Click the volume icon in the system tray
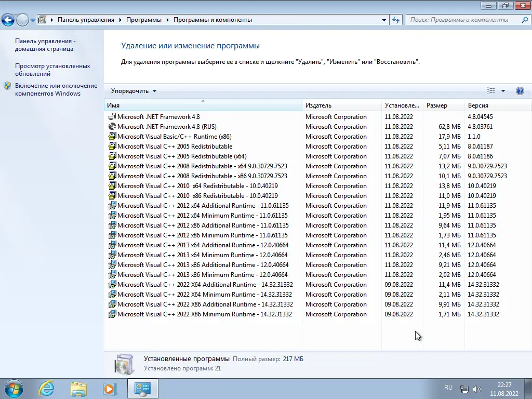This screenshot has width=532, height=399. point(476,388)
